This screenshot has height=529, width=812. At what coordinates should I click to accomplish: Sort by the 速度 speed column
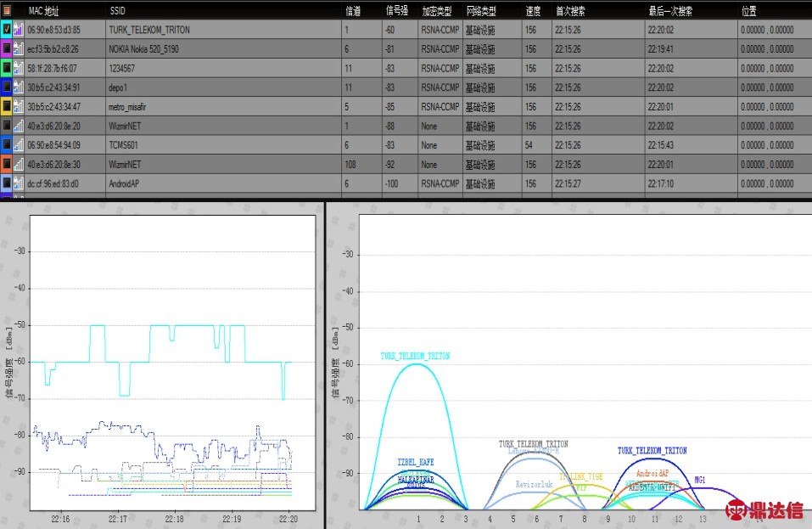coord(533,11)
